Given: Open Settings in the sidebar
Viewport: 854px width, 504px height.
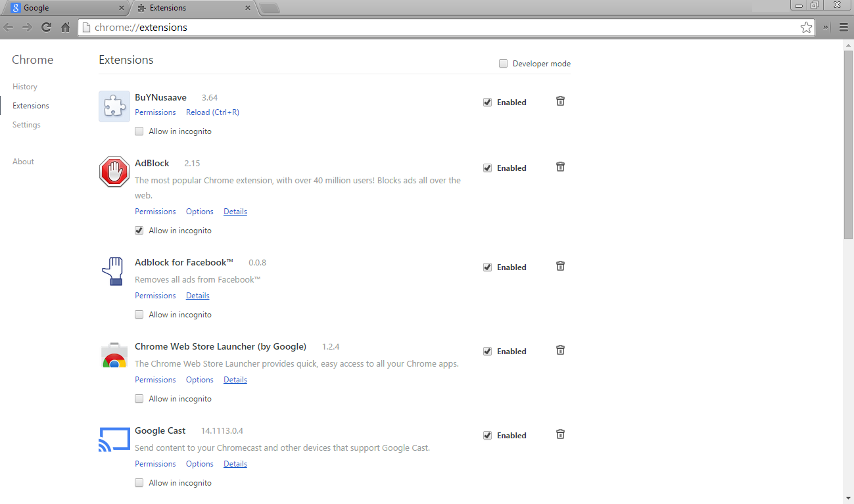Looking at the screenshot, I should tap(26, 125).
